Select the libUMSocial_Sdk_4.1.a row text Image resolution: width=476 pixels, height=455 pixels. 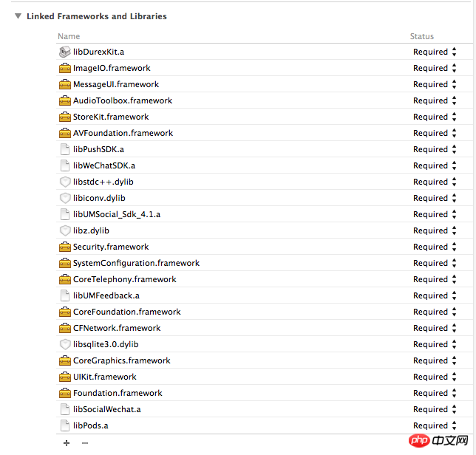coord(117,214)
